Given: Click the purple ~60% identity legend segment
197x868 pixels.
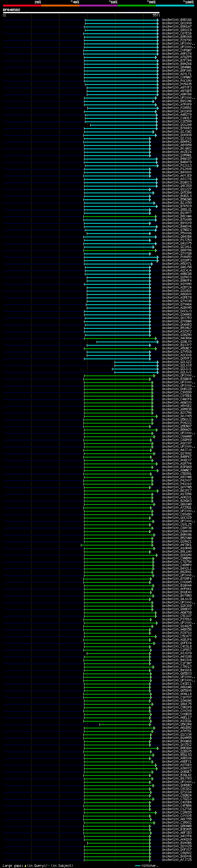Looking at the screenshot, I should pyautogui.click(x=99, y=6).
